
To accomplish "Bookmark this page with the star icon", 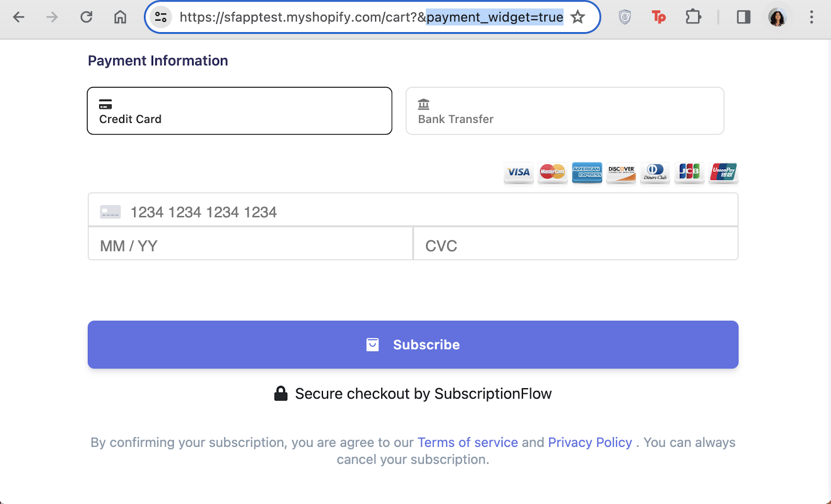I will [578, 17].
